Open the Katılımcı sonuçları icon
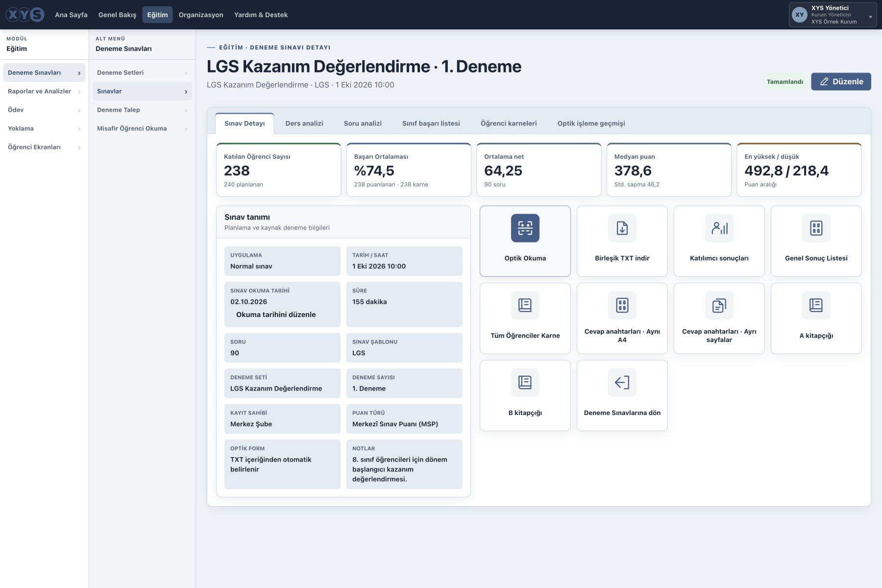The height and width of the screenshot is (588, 882). click(719, 228)
